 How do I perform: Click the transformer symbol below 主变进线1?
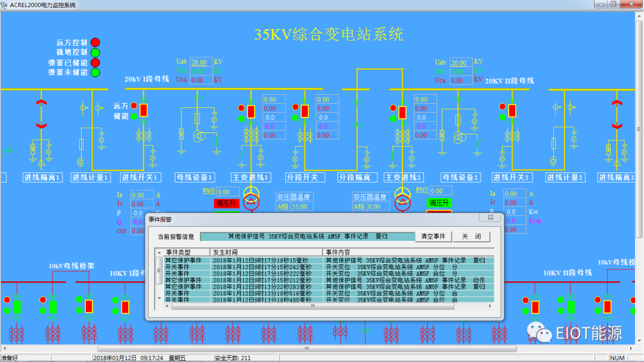(x=251, y=197)
